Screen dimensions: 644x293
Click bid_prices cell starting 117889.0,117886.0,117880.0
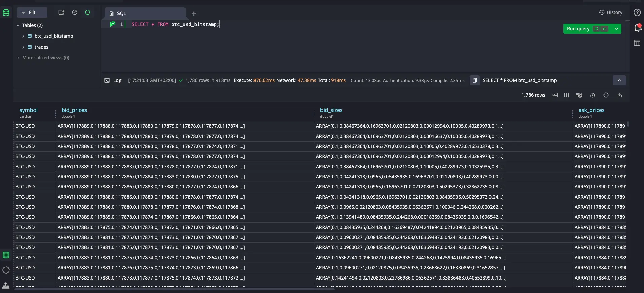coord(184,207)
